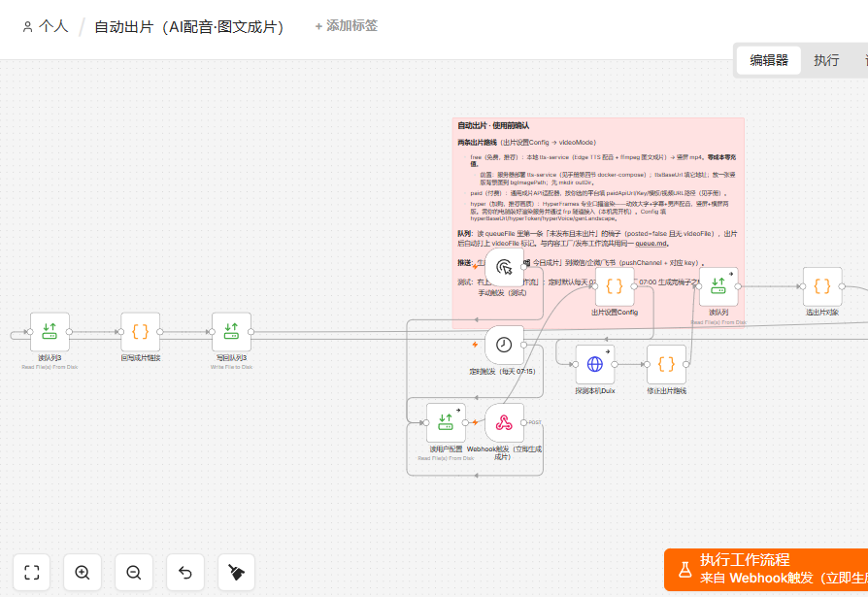Image resolution: width=868 pixels, height=597 pixels.
Task: Select the 定时触发 schedule clock node
Action: 504,345
